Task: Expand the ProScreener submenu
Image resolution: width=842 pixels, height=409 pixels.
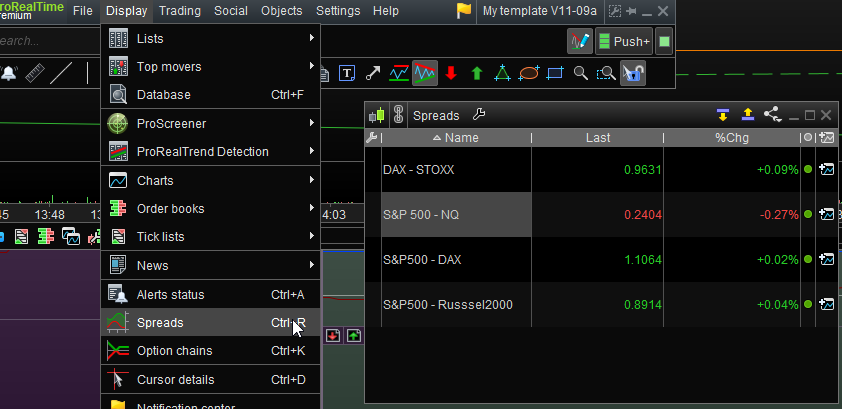Action: click(210, 123)
